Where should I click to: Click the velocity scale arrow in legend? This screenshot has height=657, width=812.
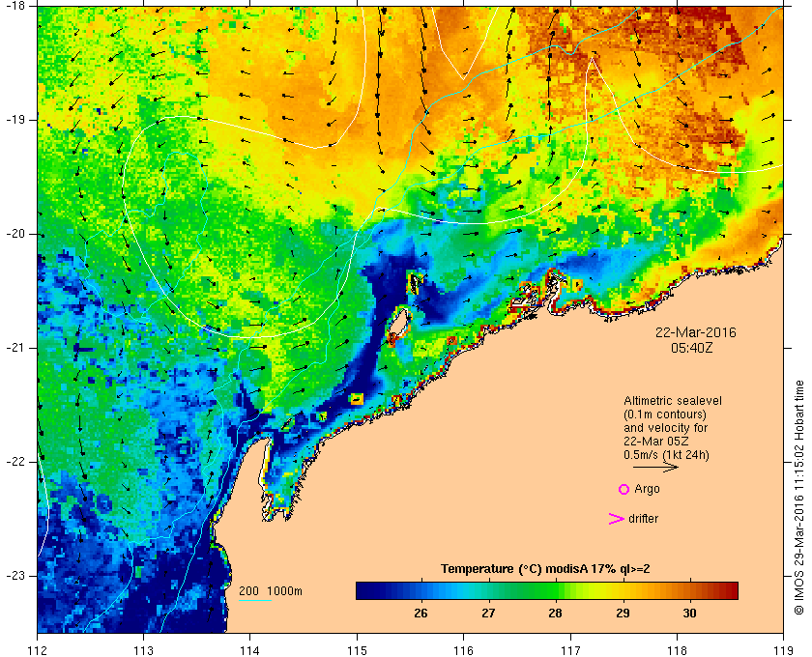(655, 467)
